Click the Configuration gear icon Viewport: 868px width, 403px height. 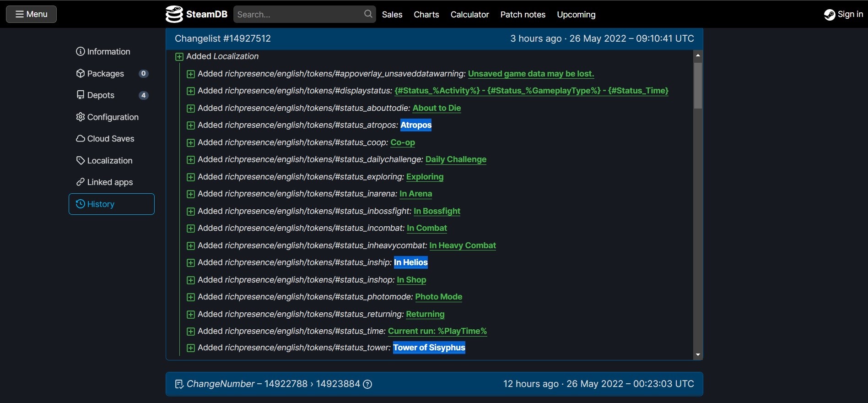coord(81,117)
